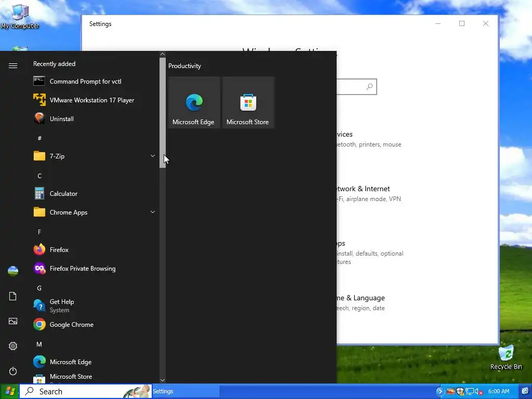Screen dimensions: 532x399
Task: Click the app list scrollbar thumb
Action: (163, 113)
